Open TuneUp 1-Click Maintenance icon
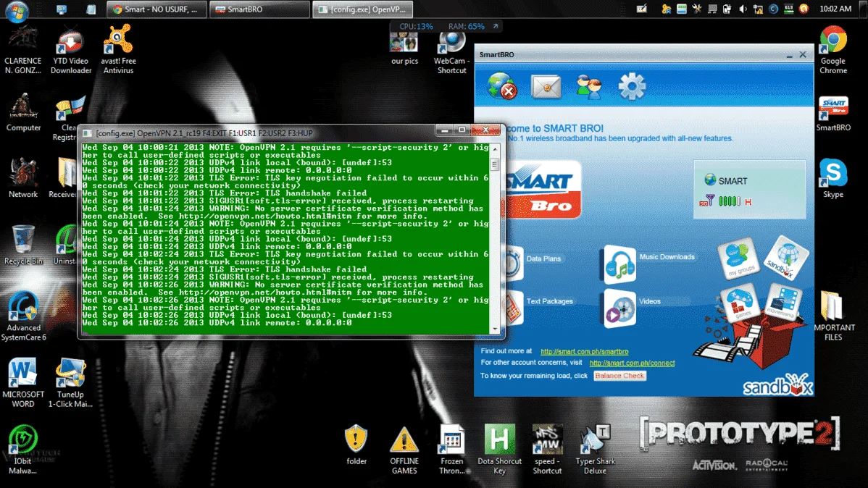Viewport: 868px width, 488px height. pos(70,383)
